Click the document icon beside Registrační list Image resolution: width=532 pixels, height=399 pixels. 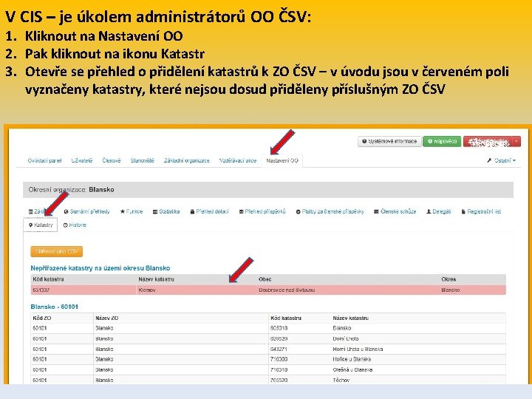click(x=463, y=211)
